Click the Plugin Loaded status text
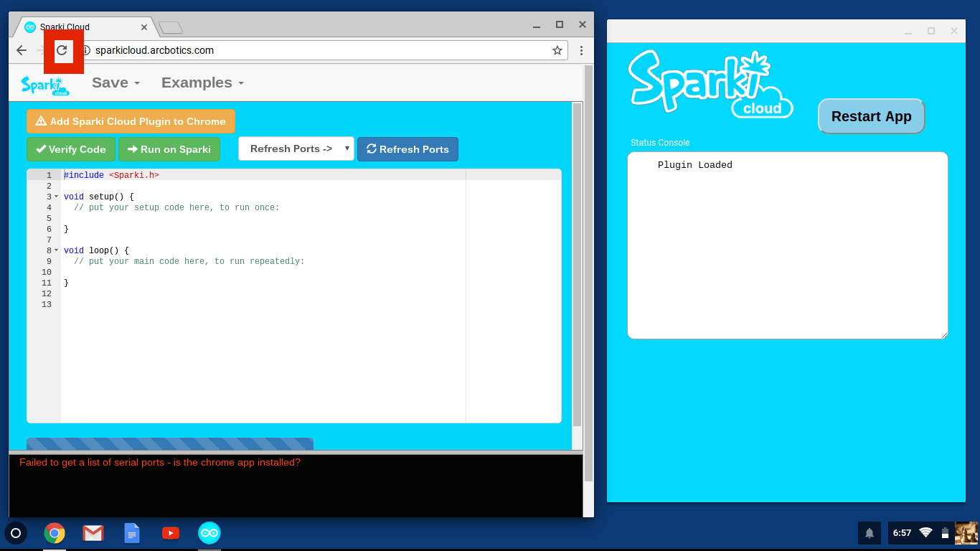The width and height of the screenshot is (980, 551). (695, 165)
